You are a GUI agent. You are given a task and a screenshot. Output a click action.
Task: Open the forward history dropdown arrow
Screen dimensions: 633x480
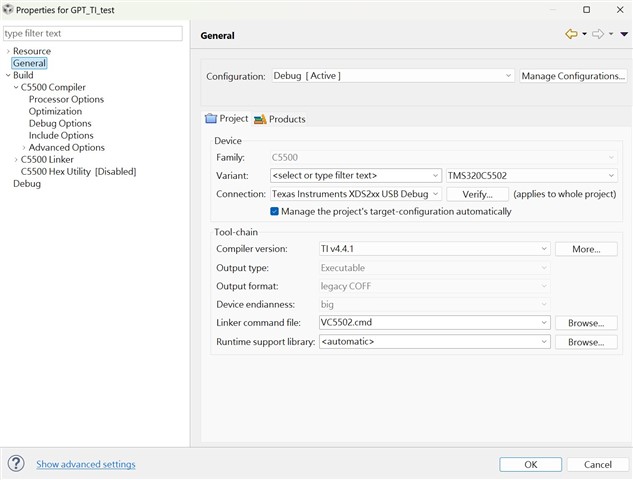[x=611, y=34]
